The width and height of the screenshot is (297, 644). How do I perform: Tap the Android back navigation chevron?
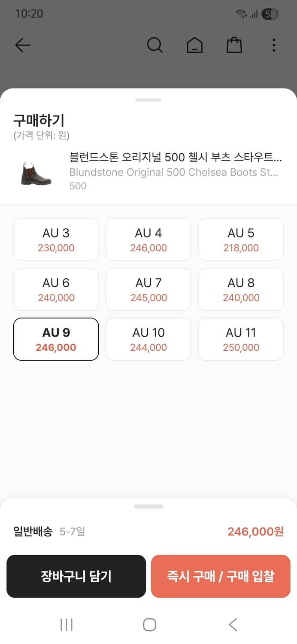coord(233,625)
